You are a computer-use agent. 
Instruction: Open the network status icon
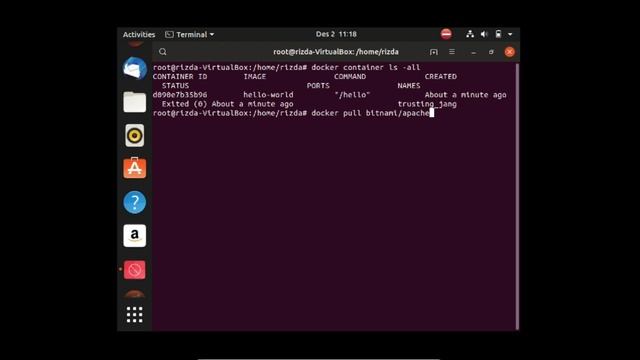coord(470,34)
